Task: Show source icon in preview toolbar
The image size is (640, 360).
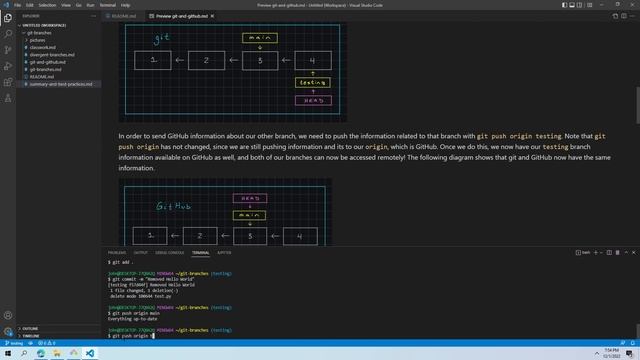Action: (x=615, y=16)
